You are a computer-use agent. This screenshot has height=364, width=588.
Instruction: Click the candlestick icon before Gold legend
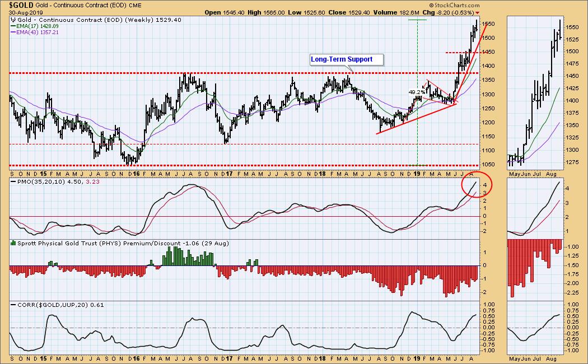13,20
